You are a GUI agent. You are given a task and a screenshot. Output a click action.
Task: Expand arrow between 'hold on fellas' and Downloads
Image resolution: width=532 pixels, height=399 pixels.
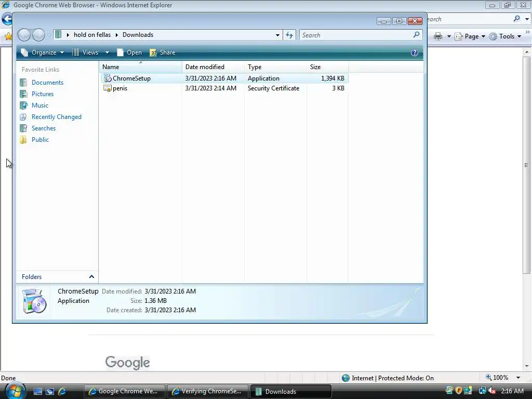coord(117,35)
